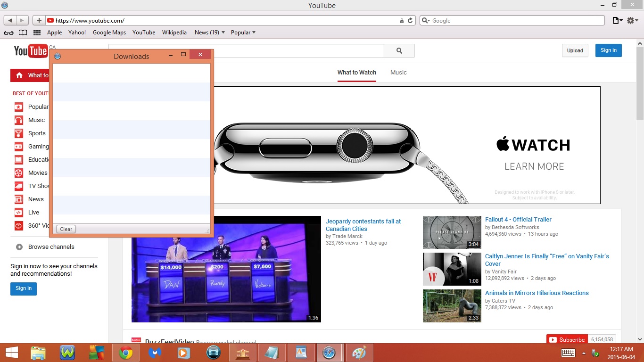The height and width of the screenshot is (362, 644).
Task: Open News sidebar item
Action: click(x=29, y=199)
